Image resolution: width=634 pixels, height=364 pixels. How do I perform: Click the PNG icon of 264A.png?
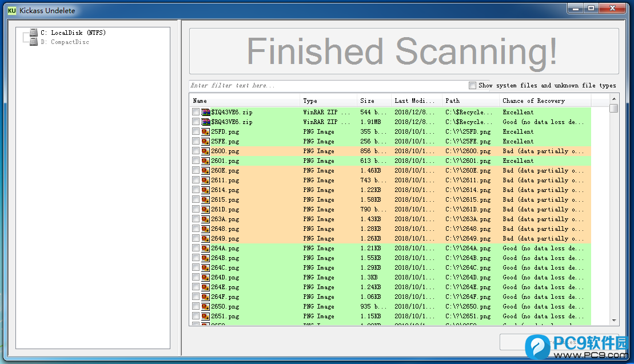click(x=206, y=249)
